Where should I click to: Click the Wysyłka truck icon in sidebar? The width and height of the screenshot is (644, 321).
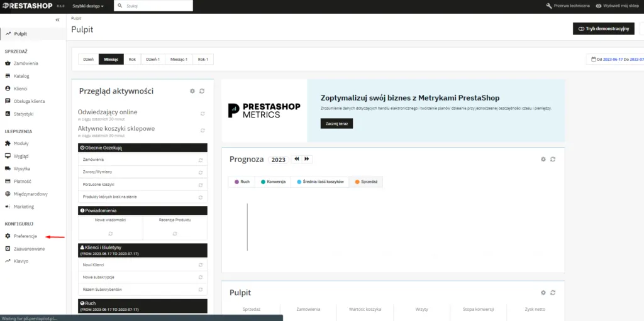tap(8, 169)
